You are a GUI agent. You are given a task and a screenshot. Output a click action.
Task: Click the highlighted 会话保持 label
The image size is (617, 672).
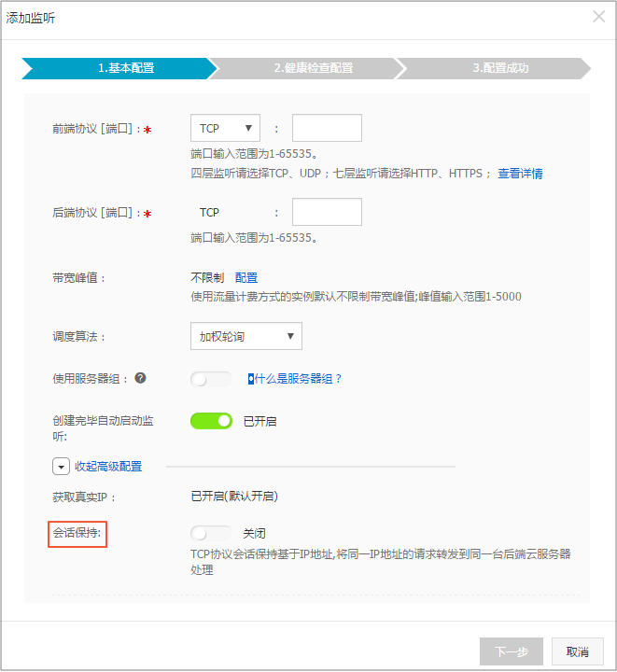pos(78,534)
